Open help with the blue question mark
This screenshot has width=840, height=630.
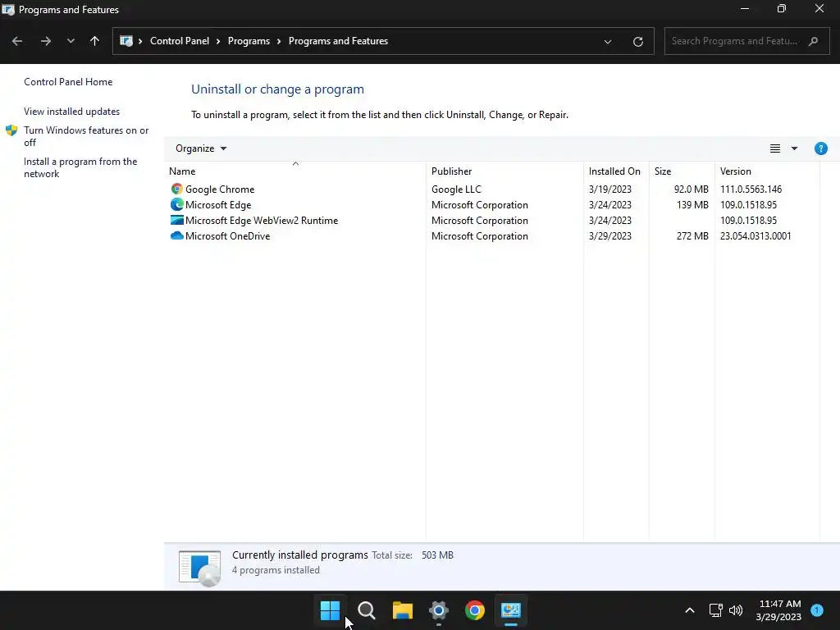click(820, 148)
